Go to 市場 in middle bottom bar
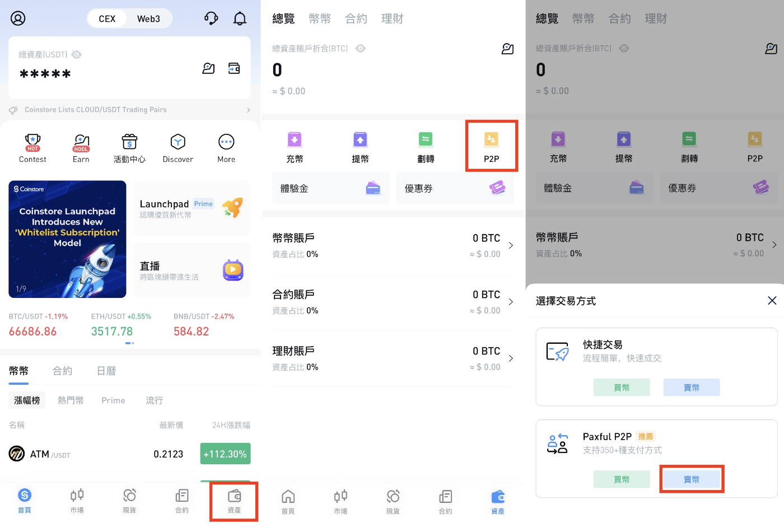784x532 pixels. (x=340, y=502)
